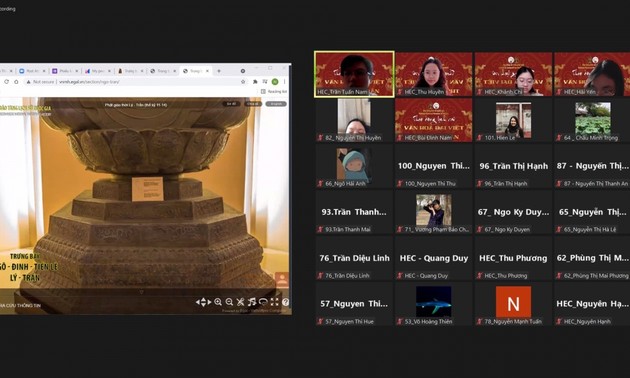Tilt the panorama view down with down arrow
The image size is (630, 378).
click(203, 305)
